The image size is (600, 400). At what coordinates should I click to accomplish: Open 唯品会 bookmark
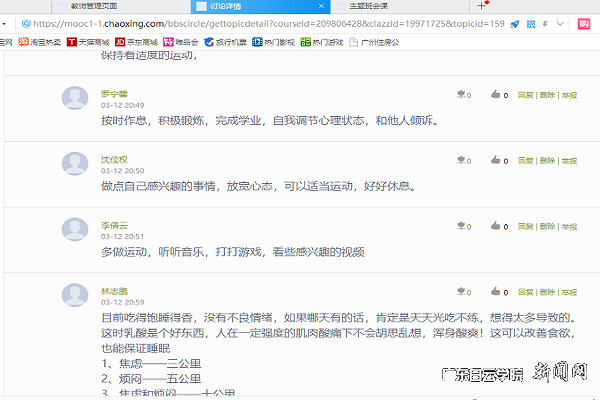181,42
